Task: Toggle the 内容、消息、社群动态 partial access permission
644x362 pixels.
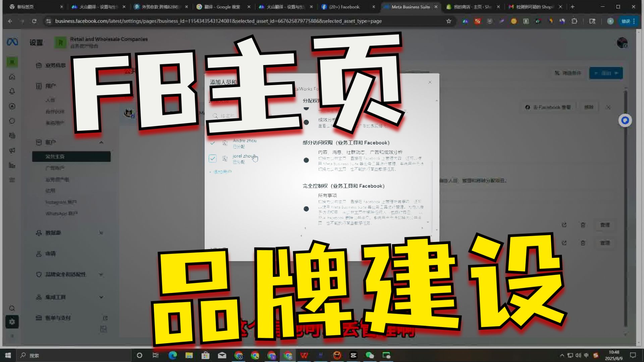Action: tap(306, 160)
